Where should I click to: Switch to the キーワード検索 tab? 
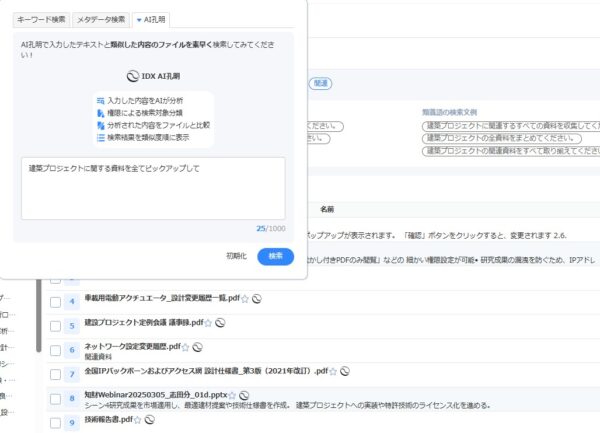[x=41, y=20]
